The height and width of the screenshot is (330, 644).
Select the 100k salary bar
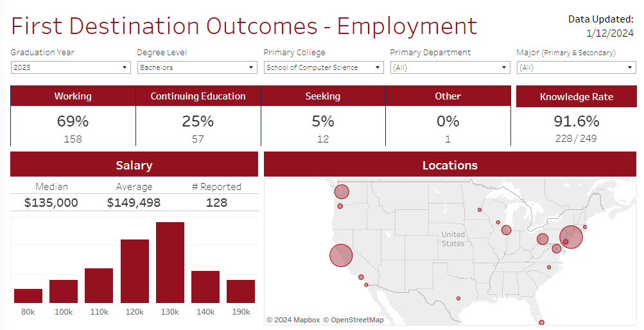(64, 291)
